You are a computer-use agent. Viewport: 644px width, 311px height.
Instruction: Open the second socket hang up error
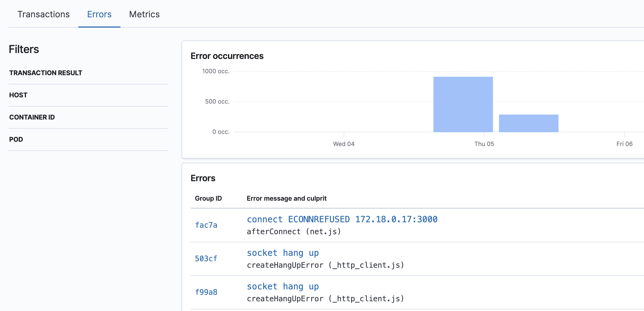click(x=283, y=286)
